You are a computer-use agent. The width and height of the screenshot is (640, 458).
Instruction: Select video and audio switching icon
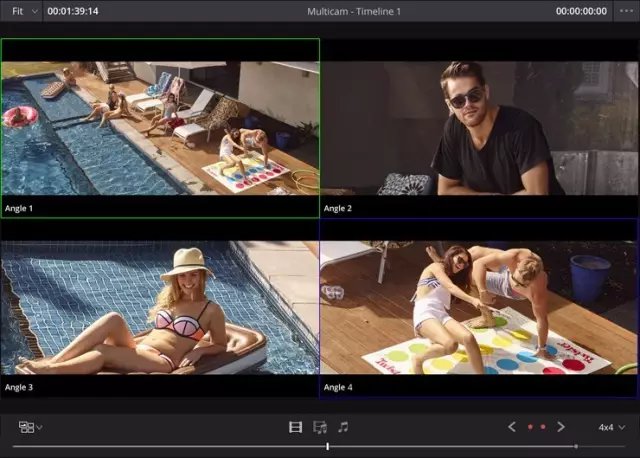[320, 427]
